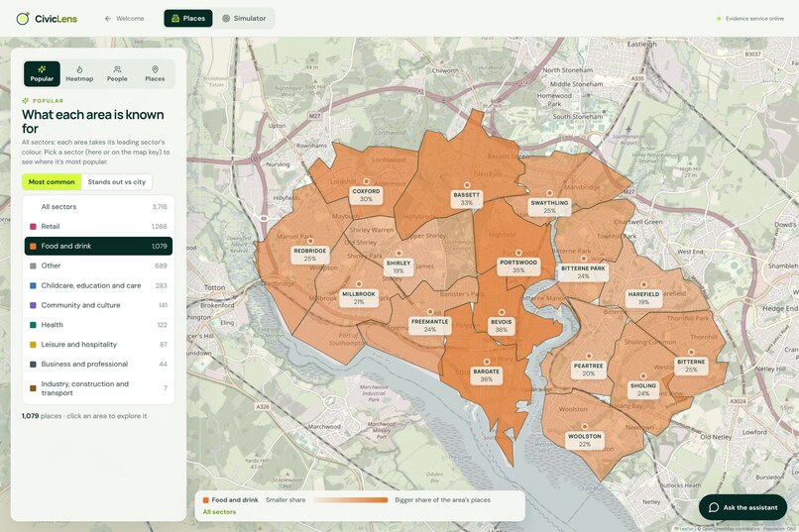The width and height of the screenshot is (799, 532).
Task: Click the Woolston area marker dot
Action: (x=585, y=427)
